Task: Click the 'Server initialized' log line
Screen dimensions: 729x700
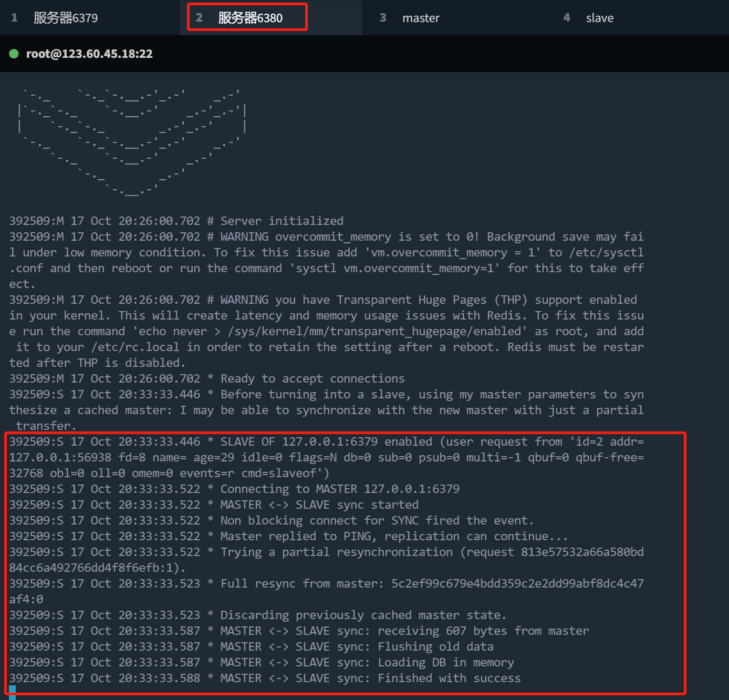Action: 282,221
